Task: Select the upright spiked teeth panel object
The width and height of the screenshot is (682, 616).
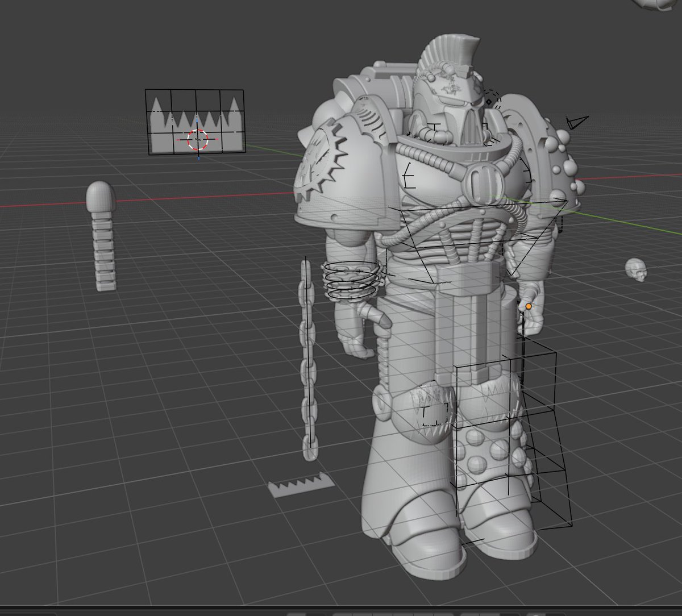Action: tap(195, 125)
